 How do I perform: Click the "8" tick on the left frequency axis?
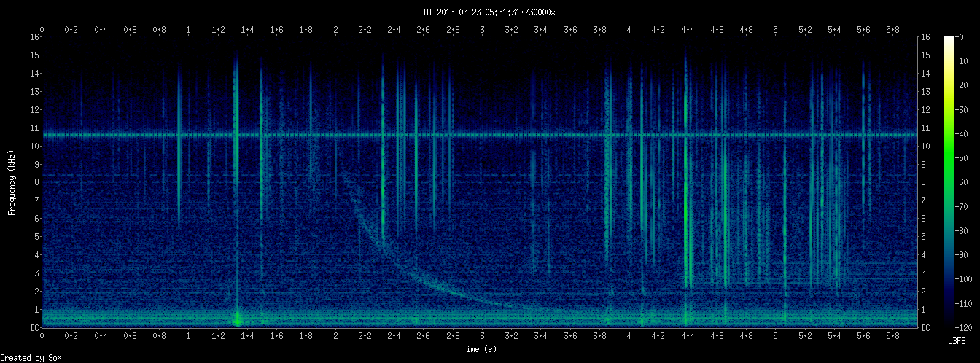[36, 182]
